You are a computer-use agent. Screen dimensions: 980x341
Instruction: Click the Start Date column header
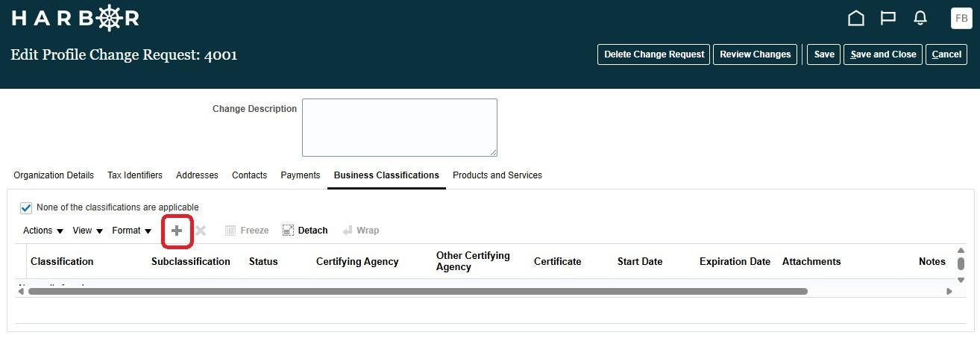(640, 262)
